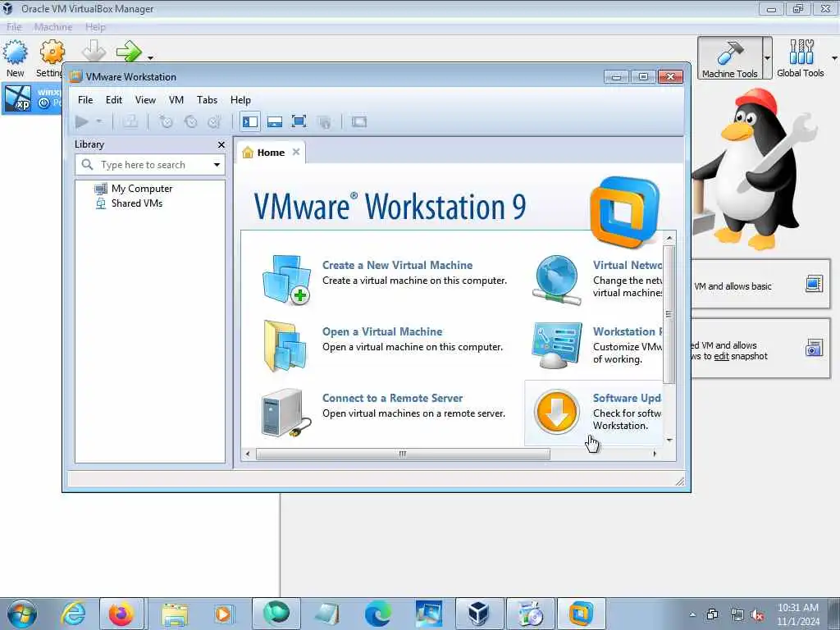Click the Create a New Virtual Machine link

(x=398, y=265)
